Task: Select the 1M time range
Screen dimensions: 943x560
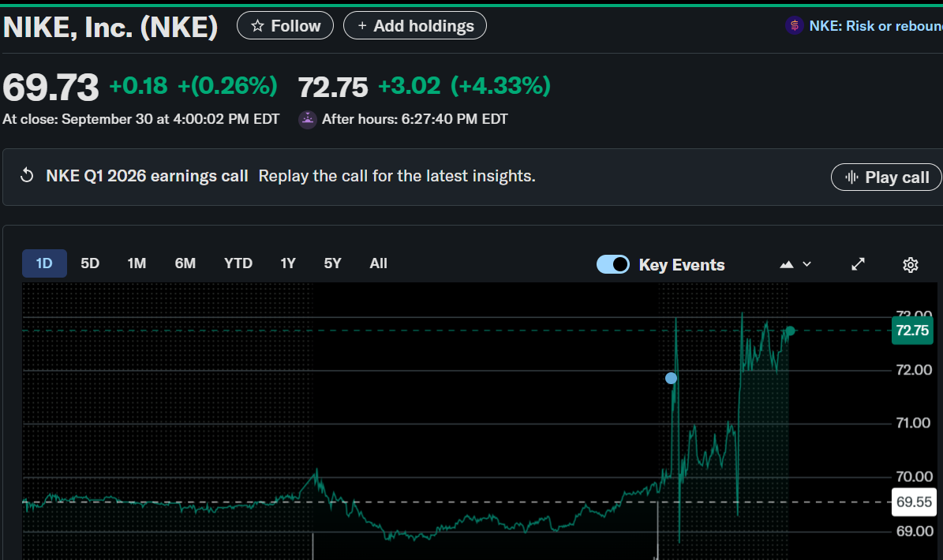Action: [137, 263]
